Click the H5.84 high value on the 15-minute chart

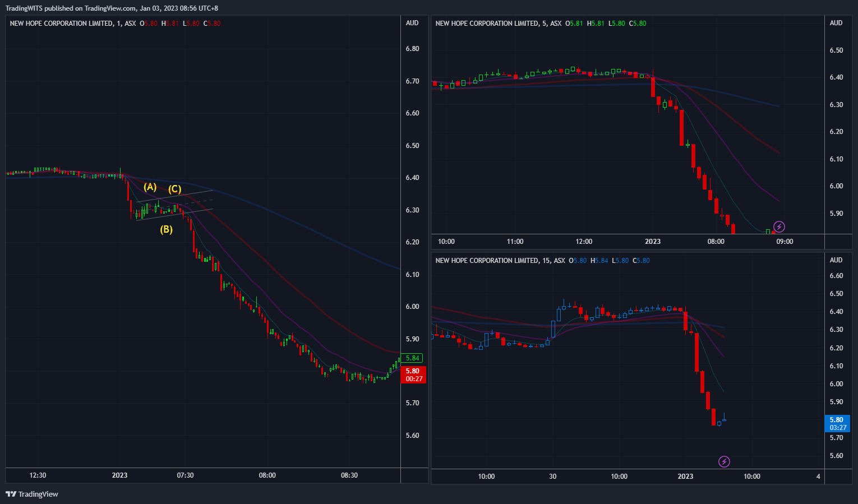599,261
